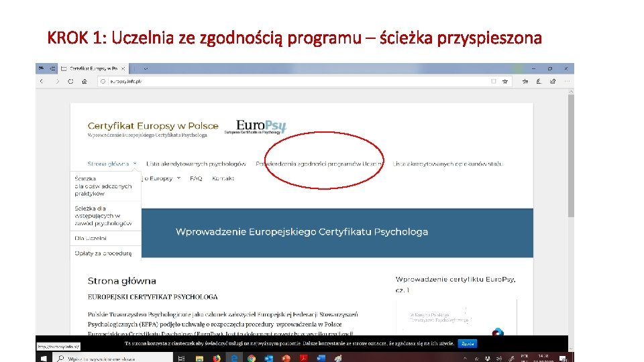Screen dimensions: 644x362
Task: Select Ścieżka dla wstępujących w zawód psychologów
Action: [x=103, y=216]
